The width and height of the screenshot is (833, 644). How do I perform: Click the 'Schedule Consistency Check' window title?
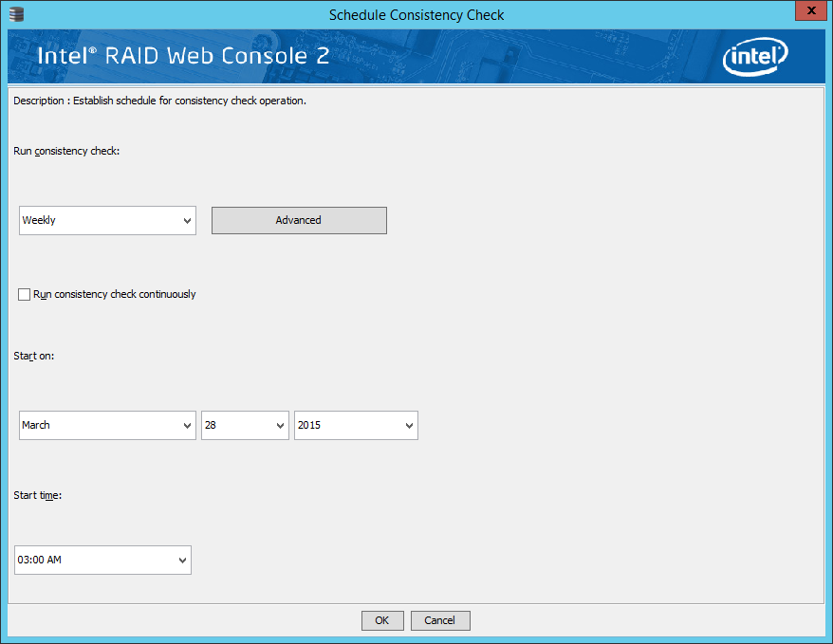(x=416, y=15)
